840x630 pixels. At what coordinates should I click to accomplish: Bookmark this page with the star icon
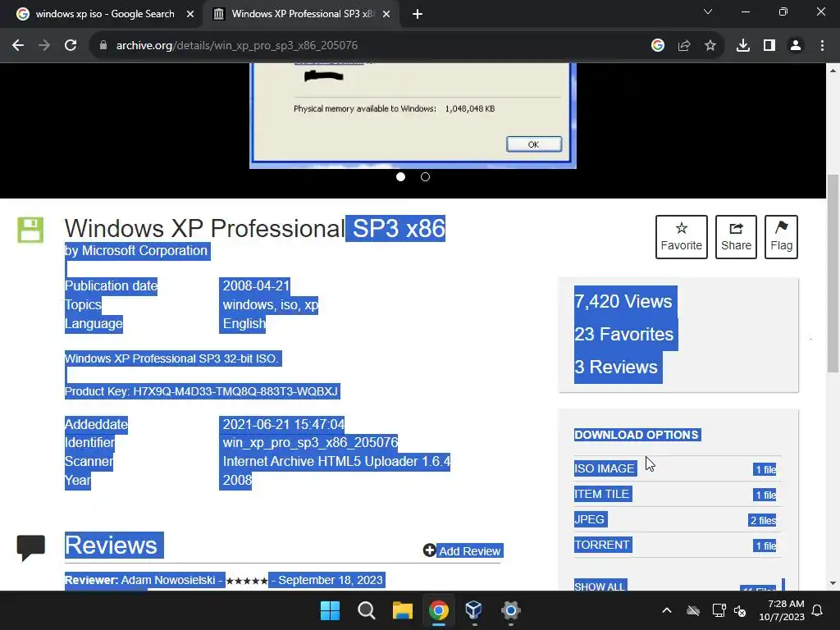tap(710, 46)
